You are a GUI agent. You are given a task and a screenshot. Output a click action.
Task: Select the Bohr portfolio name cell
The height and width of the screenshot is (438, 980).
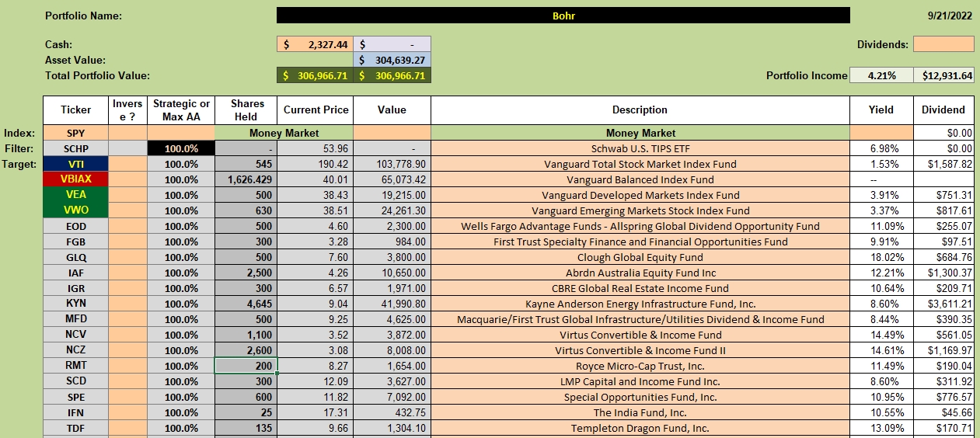[x=563, y=16]
